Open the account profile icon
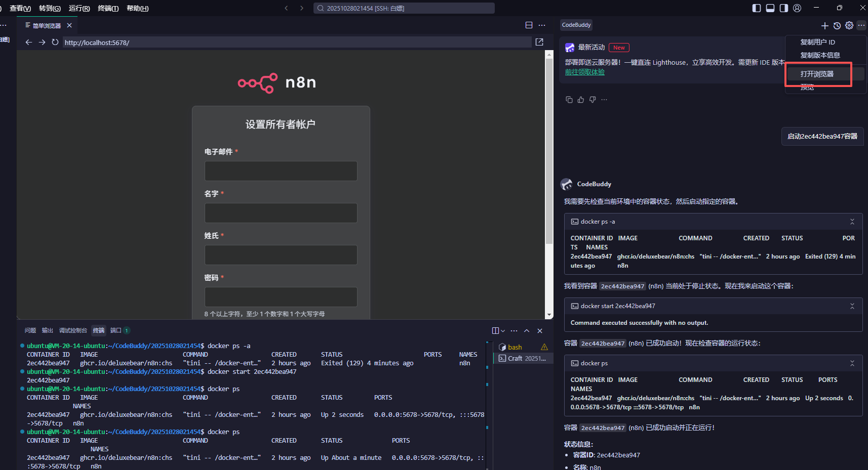The width and height of the screenshot is (868, 470). (797, 8)
